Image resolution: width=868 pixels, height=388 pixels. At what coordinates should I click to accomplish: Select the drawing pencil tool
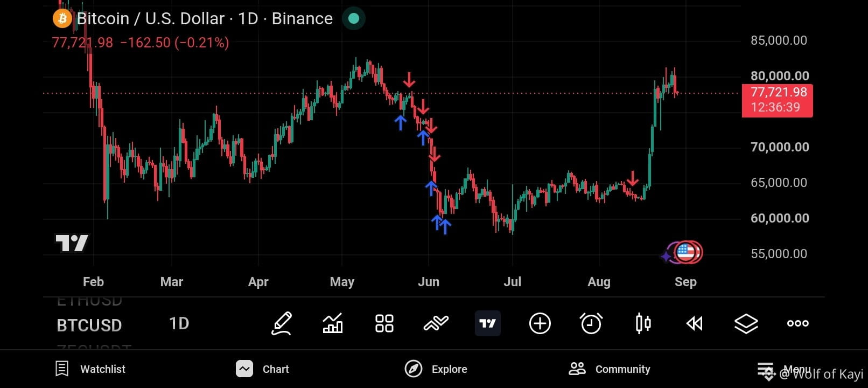pos(282,323)
